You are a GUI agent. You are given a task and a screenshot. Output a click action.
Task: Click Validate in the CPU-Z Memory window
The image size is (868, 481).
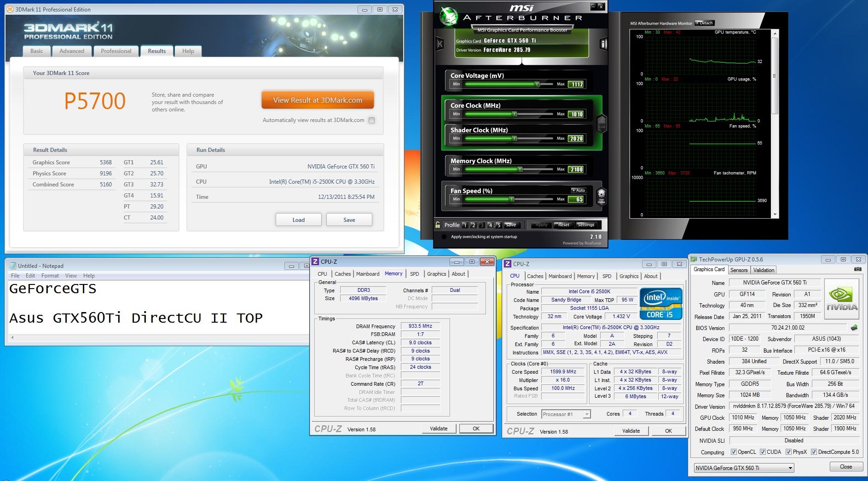pyautogui.click(x=439, y=429)
